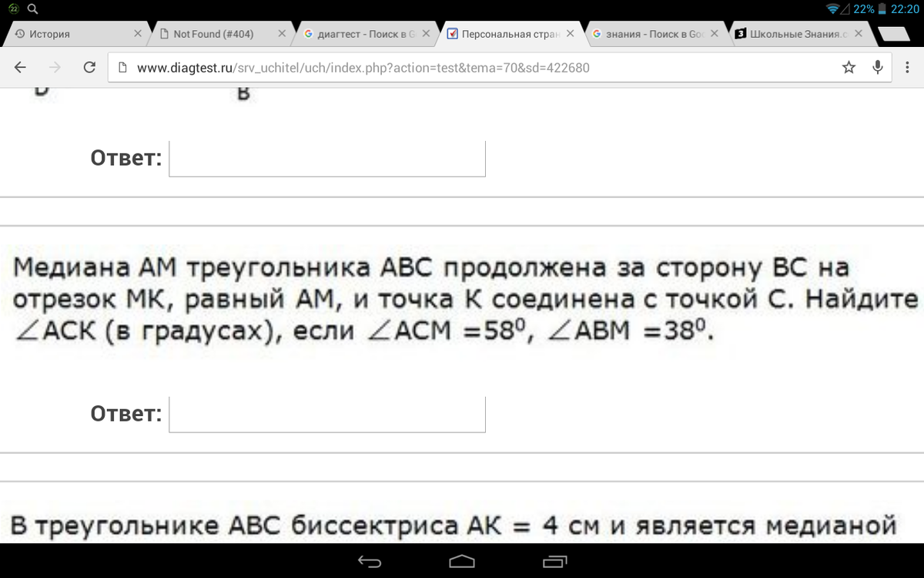Bookmark this page with the star icon
Viewport: 924px width, 578px height.
click(849, 67)
